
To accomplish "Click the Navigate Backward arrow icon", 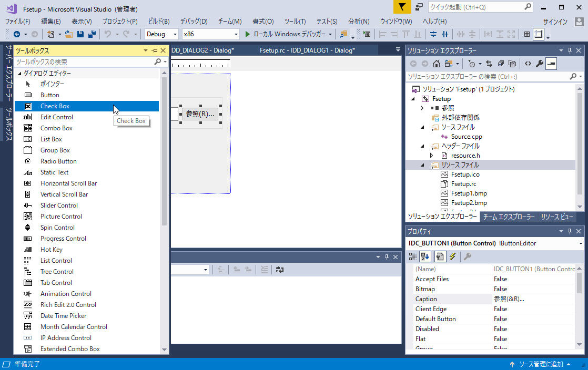I will [17, 34].
